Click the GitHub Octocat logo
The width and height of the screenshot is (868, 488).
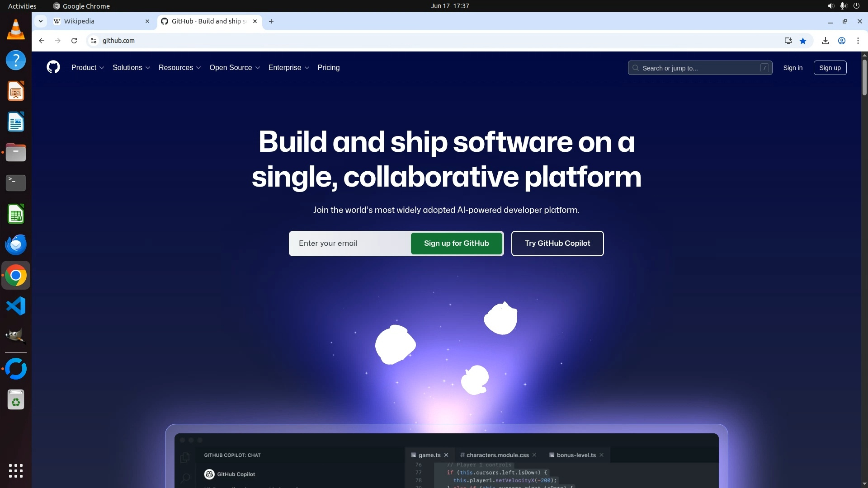53,67
